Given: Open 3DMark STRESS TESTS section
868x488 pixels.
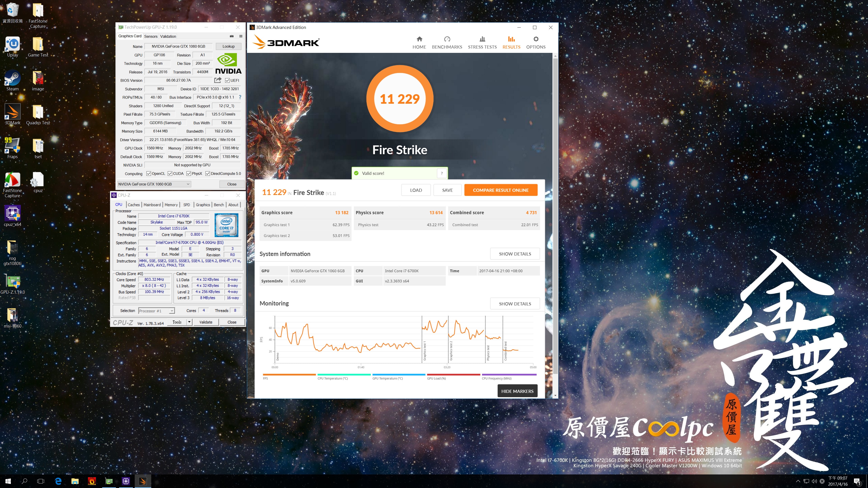Looking at the screenshot, I should pos(482,43).
